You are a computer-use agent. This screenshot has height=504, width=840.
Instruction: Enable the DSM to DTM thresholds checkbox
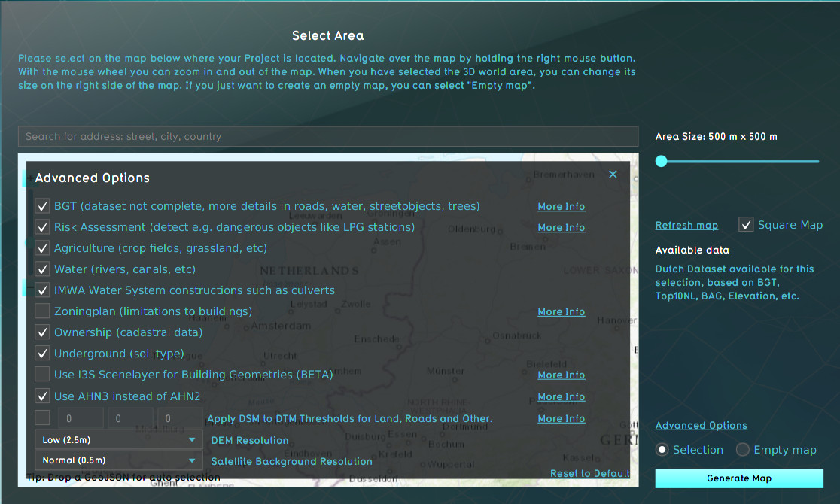pos(42,418)
